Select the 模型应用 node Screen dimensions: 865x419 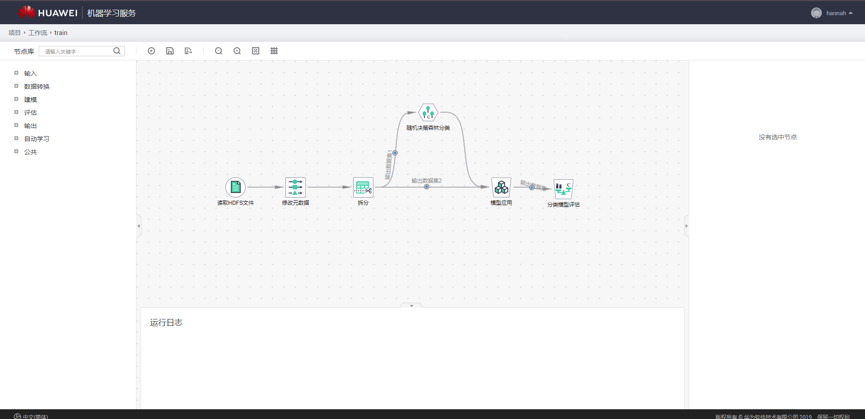tap(501, 187)
